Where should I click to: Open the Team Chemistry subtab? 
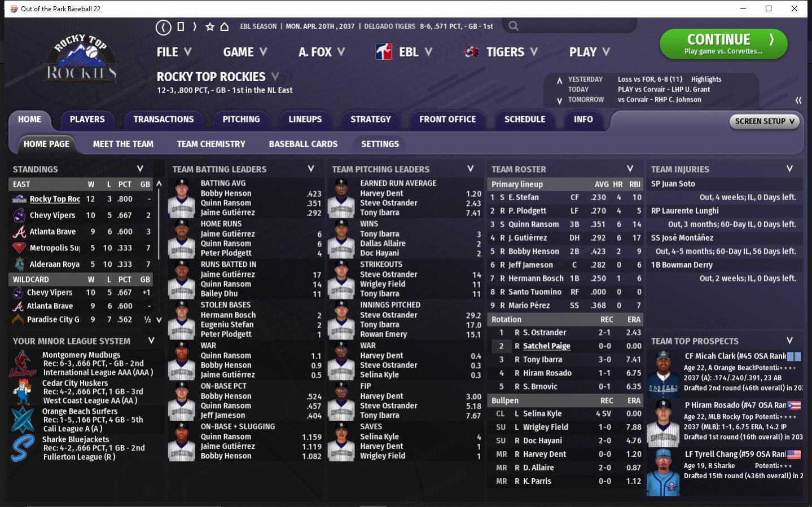point(211,144)
